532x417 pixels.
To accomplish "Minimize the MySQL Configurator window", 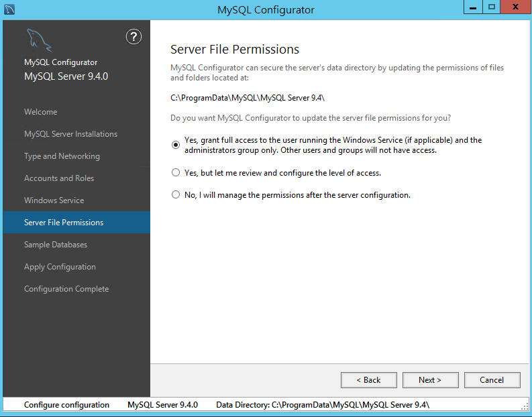I will pyautogui.click(x=473, y=7).
